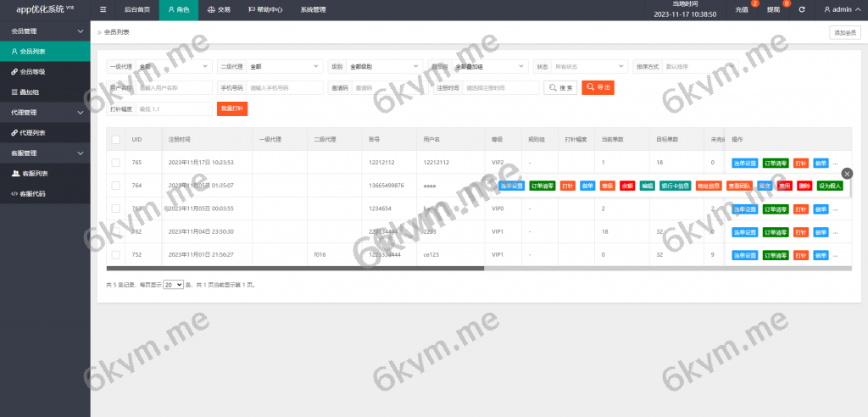Open 客服列表 in the sidebar
This screenshot has width=868, height=417.
(34, 174)
